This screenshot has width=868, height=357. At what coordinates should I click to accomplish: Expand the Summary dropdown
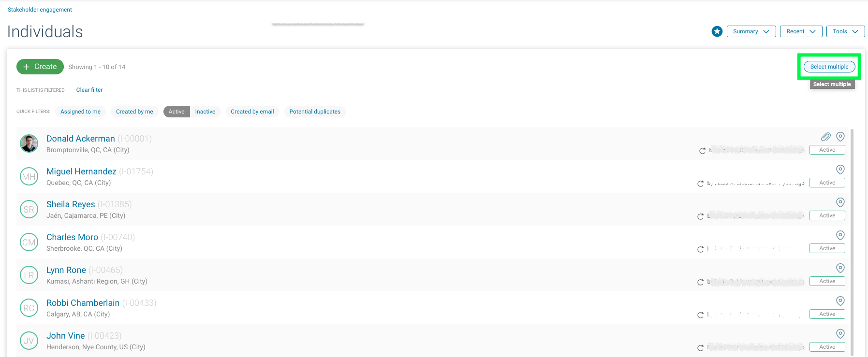(x=751, y=31)
